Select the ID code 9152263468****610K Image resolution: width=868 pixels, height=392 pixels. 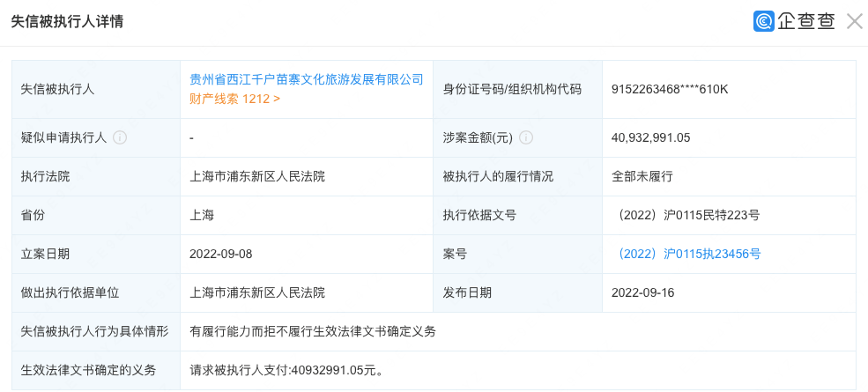[670, 89]
